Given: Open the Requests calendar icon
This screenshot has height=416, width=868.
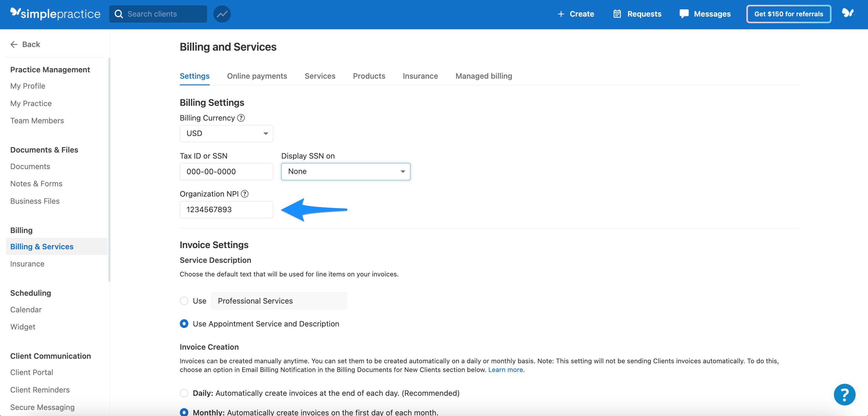Looking at the screenshot, I should 617,14.
